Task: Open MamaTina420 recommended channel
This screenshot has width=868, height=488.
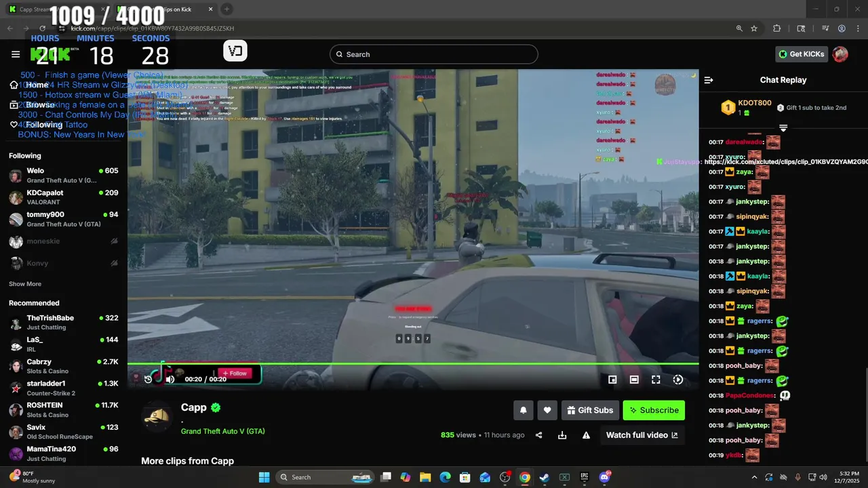Action: click(x=64, y=453)
